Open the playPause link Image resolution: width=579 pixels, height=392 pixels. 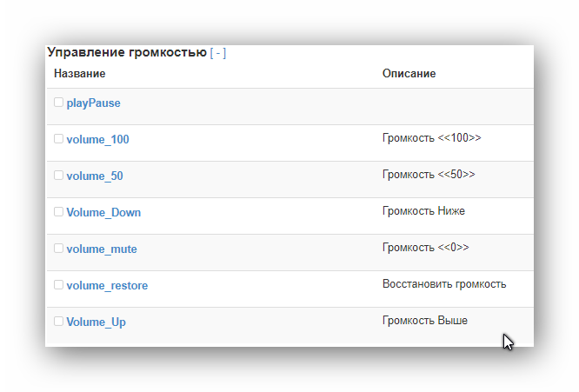(x=93, y=103)
